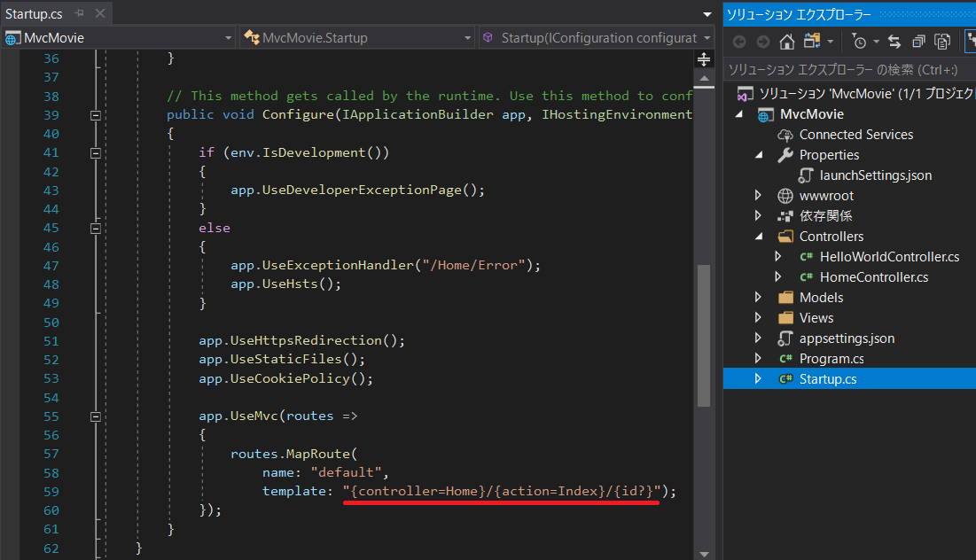This screenshot has width=976, height=560.
Task: Click the editor split window handle icon
Action: point(704,59)
